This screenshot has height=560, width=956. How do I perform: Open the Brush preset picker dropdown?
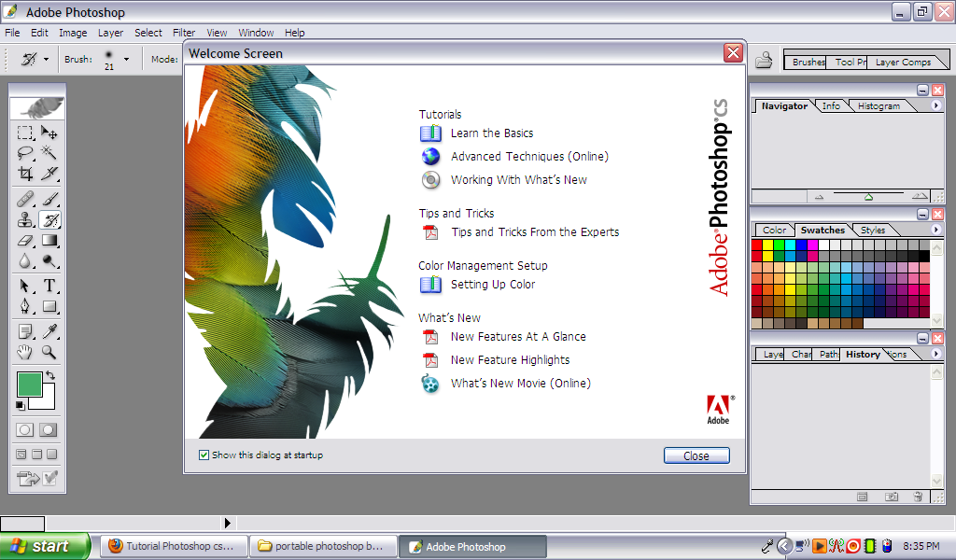click(126, 59)
